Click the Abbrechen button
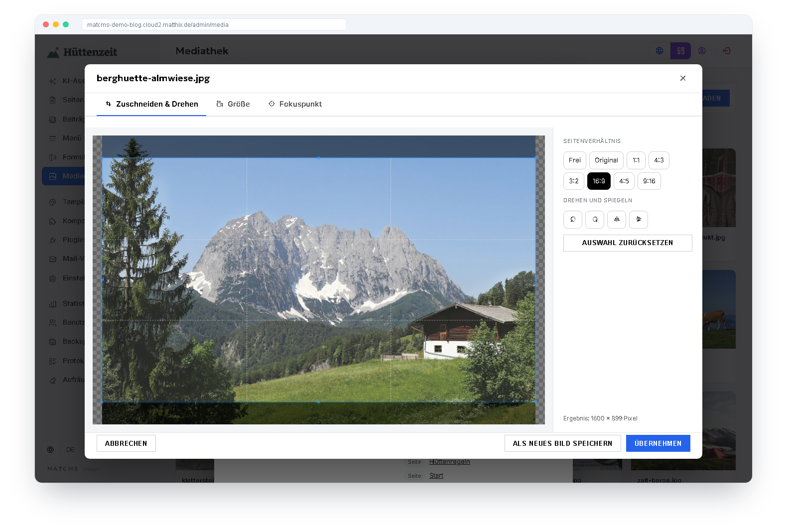787x532 pixels. [x=126, y=443]
